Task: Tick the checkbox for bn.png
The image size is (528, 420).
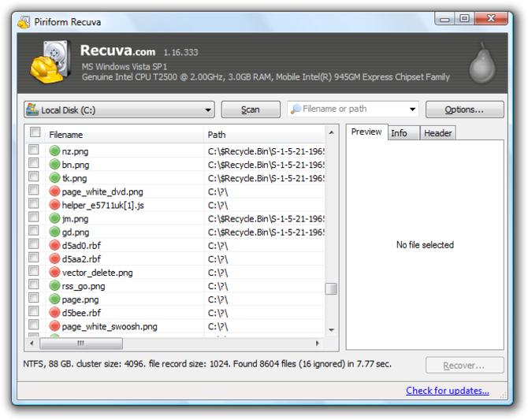Action: (34, 164)
